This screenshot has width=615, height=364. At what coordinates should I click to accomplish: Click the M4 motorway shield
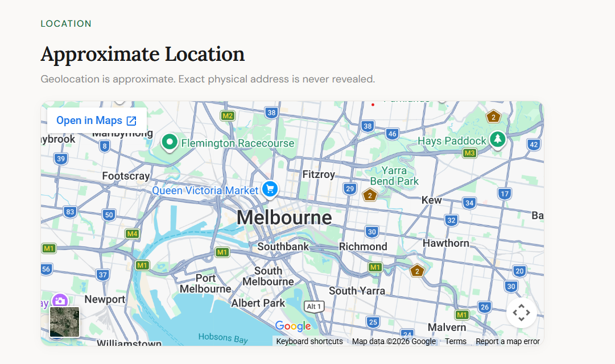click(x=132, y=234)
